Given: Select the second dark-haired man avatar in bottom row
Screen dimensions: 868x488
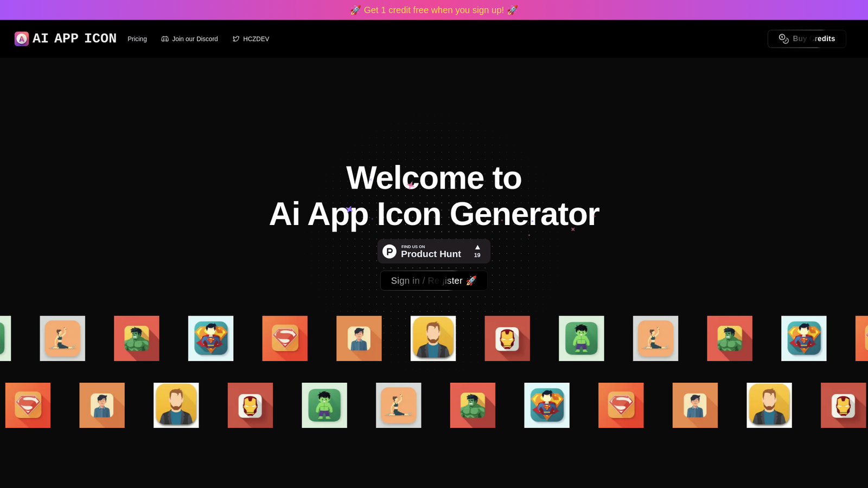Looking at the screenshot, I should pos(695,405).
